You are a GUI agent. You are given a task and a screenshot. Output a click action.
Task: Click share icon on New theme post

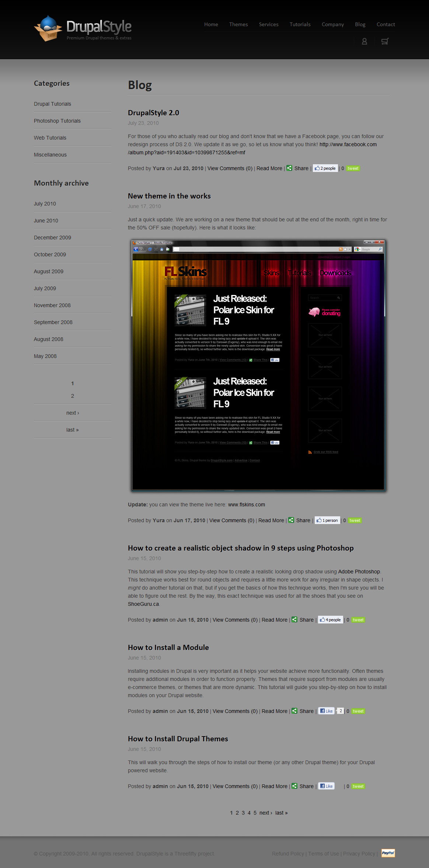click(x=291, y=520)
